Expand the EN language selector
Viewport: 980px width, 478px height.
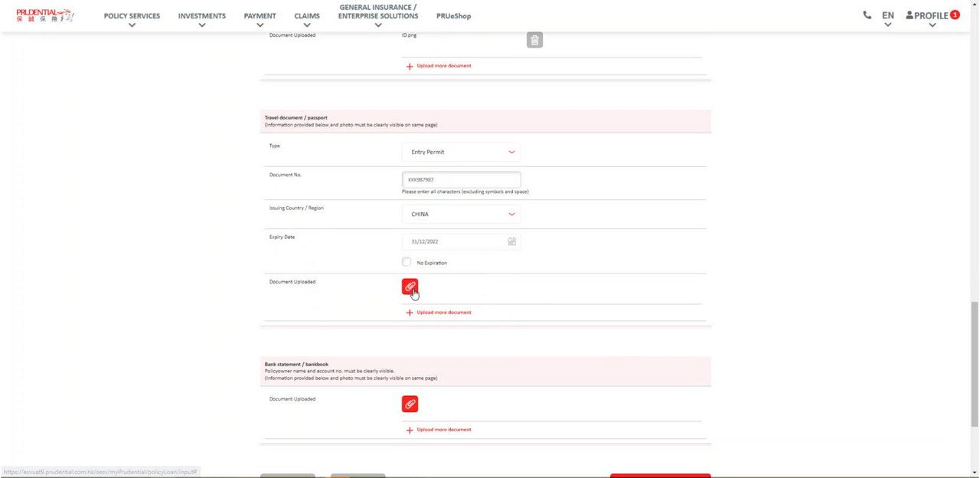click(887, 17)
